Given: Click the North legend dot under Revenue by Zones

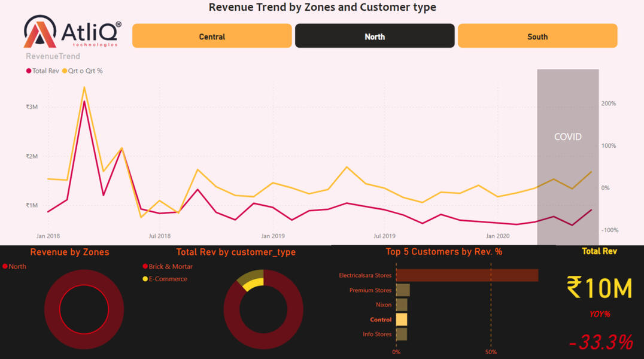Looking at the screenshot, I should 5,267.
